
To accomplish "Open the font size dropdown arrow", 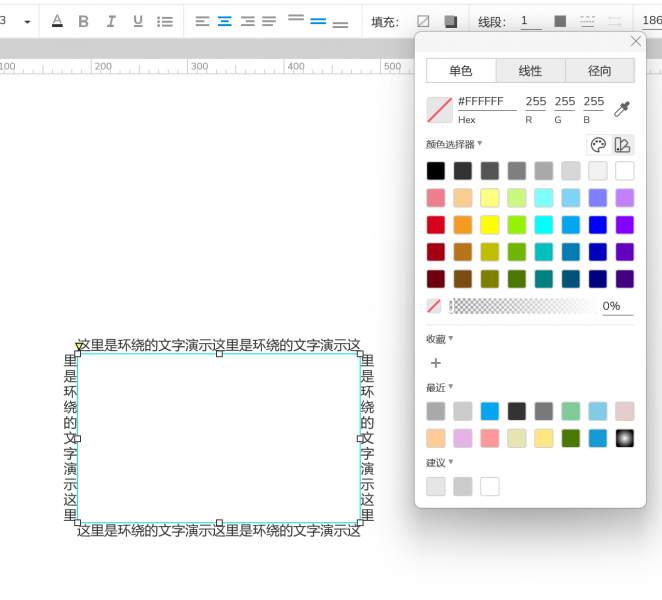I will coord(27,22).
